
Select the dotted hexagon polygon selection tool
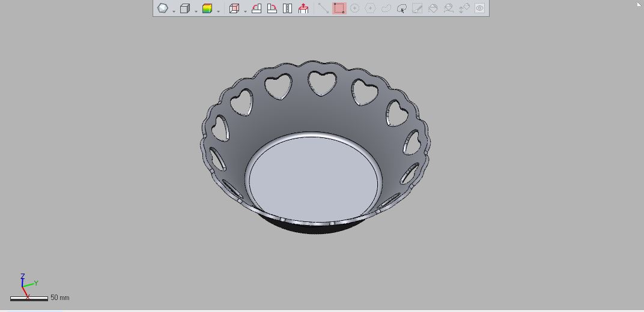[370, 8]
